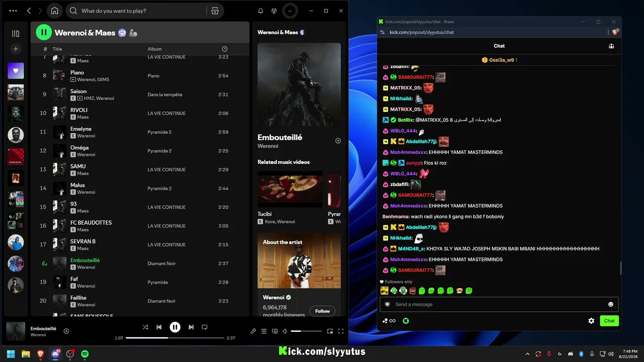Screen dimensions: 644x362
Task: Open the Kick emote picker smiley
Action: click(611, 304)
